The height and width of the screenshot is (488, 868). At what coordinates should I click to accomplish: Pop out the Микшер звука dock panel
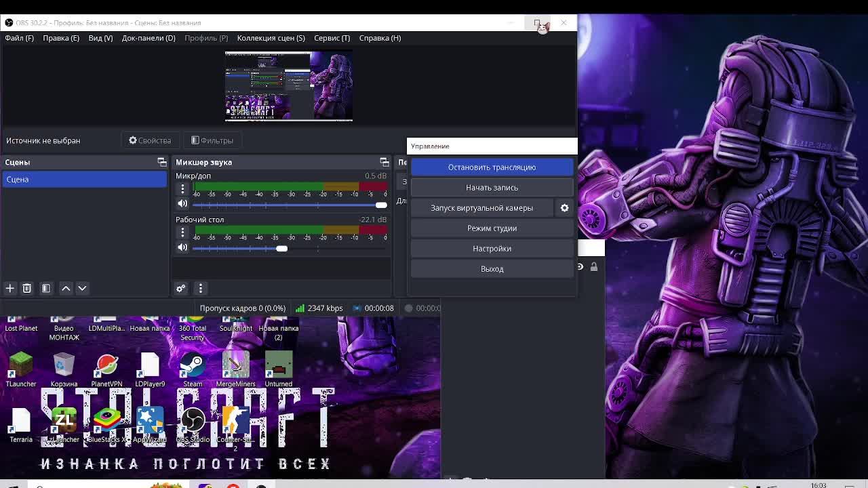pyautogui.click(x=384, y=162)
